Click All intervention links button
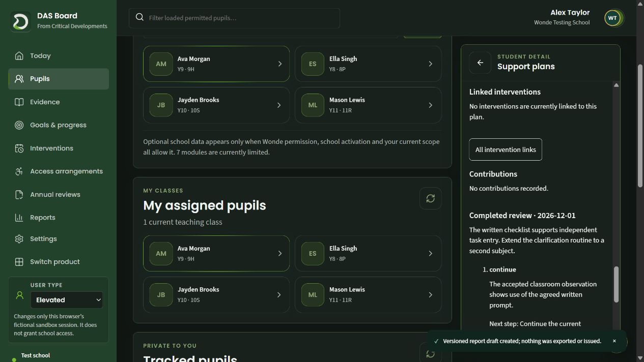Image resolution: width=644 pixels, height=362 pixels. pos(506,149)
